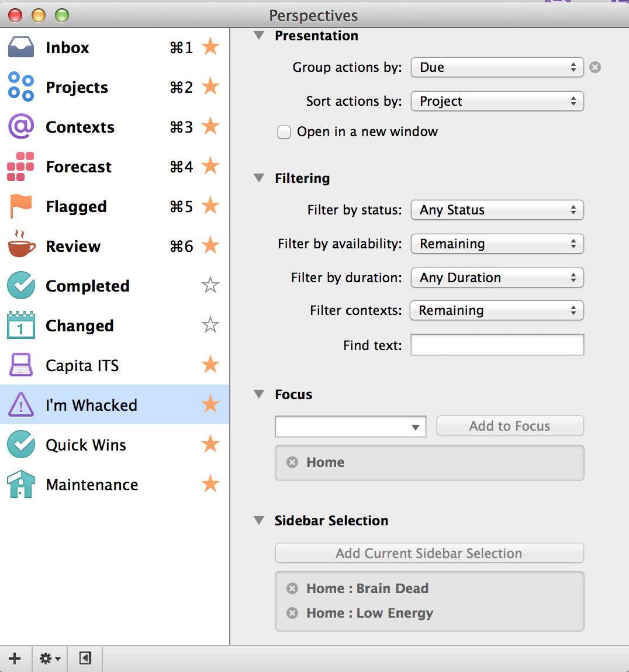Select the Contexts perspective label

(80, 127)
